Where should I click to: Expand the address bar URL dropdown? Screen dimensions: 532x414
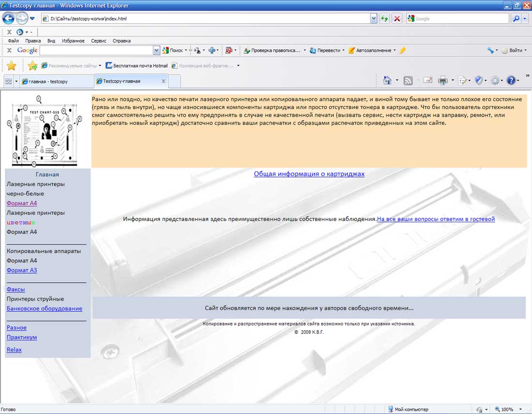373,19
